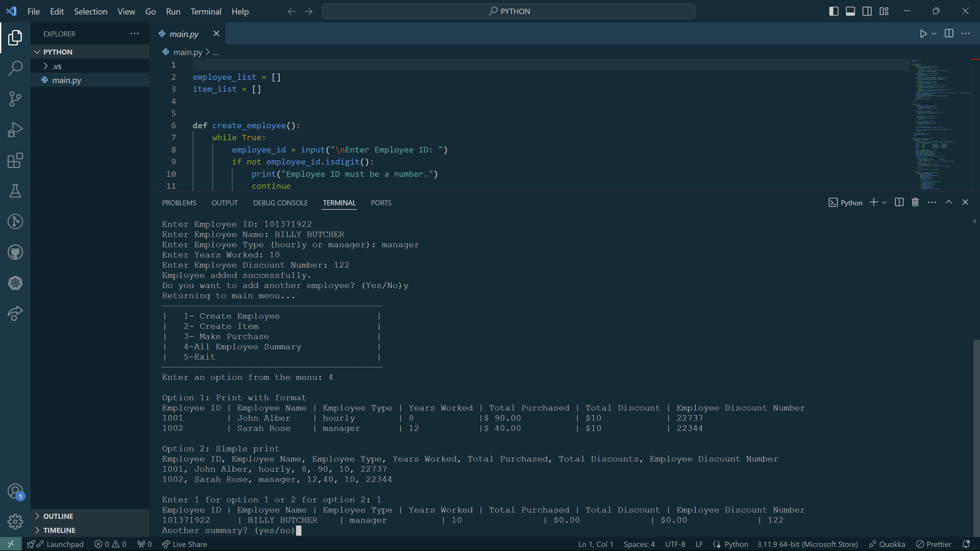
Task: Click LF line ending in status bar
Action: click(699, 544)
